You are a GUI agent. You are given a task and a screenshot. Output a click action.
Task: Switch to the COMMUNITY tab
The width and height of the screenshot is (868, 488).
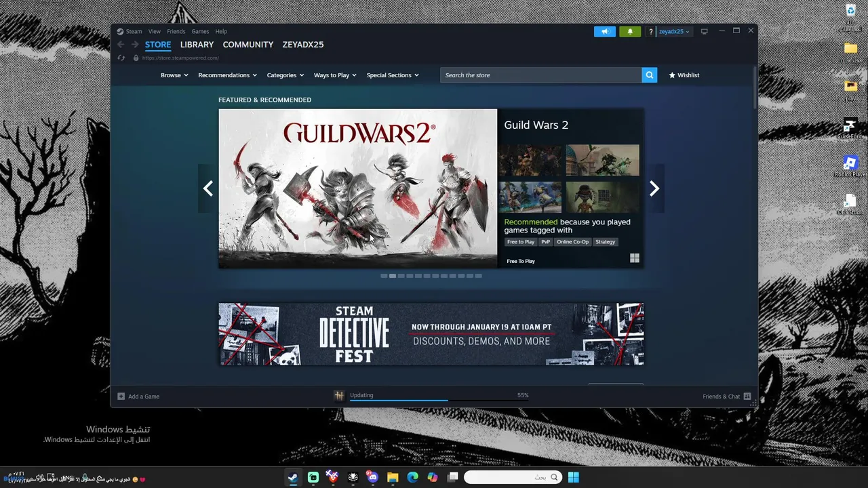(x=248, y=45)
